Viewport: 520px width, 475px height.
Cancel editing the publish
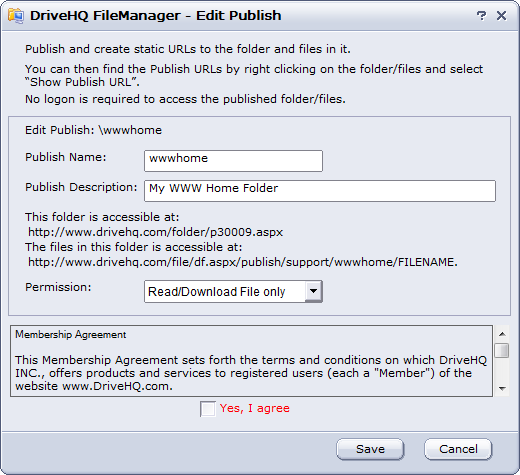pyautogui.click(x=458, y=449)
